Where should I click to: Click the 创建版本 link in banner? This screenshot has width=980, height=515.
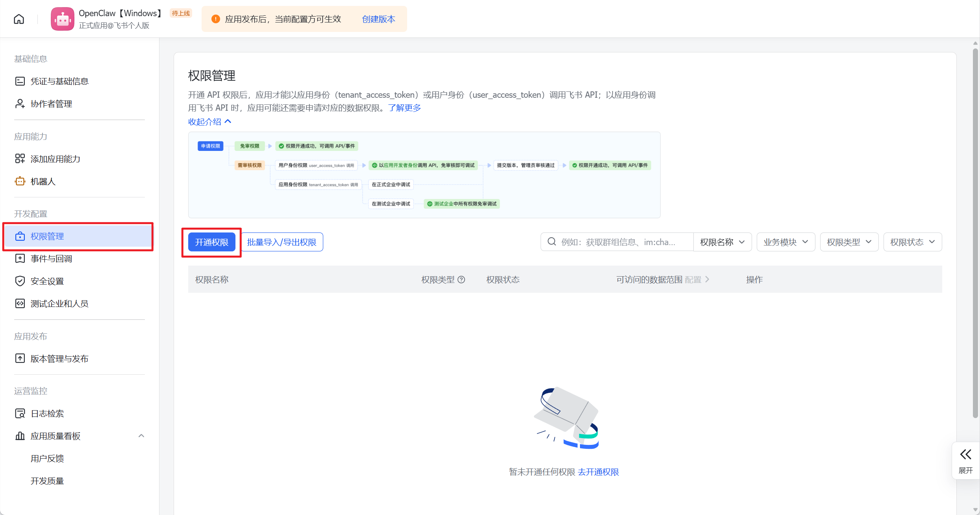point(378,19)
